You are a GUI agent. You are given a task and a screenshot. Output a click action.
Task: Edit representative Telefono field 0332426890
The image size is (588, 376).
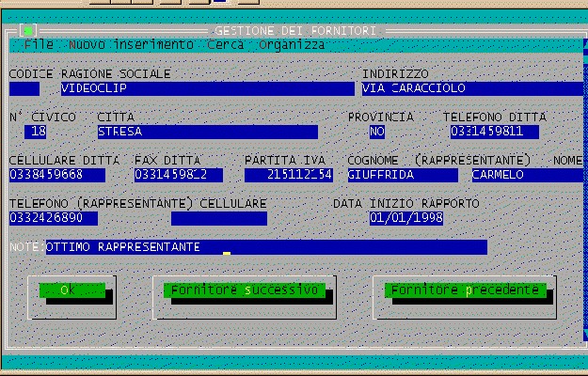(54, 218)
